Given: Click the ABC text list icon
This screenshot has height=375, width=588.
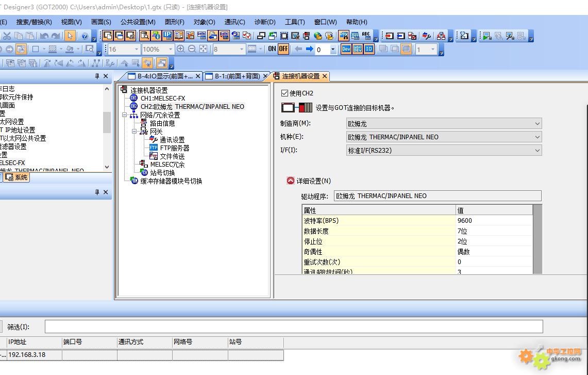Looking at the screenshot, I should point(366,36).
